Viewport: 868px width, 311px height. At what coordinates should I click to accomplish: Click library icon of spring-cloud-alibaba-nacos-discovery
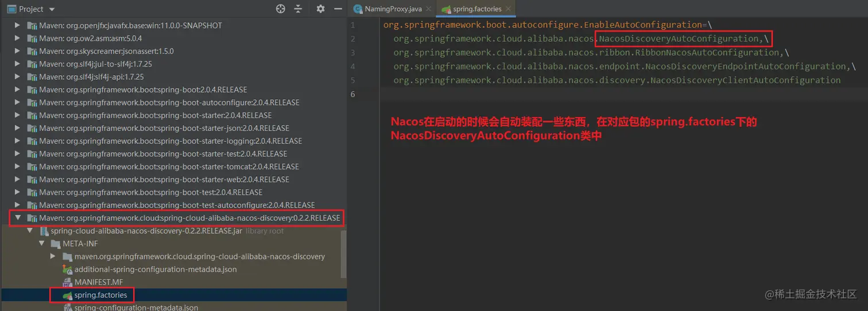pyautogui.click(x=32, y=218)
